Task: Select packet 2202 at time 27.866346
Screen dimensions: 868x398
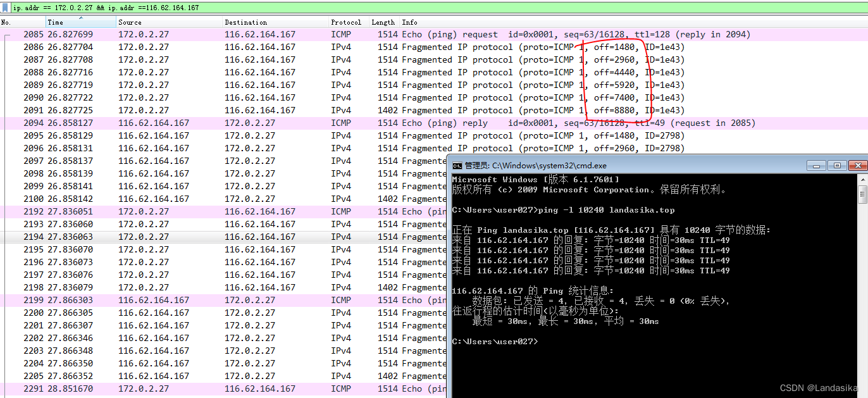Action: coord(223,338)
